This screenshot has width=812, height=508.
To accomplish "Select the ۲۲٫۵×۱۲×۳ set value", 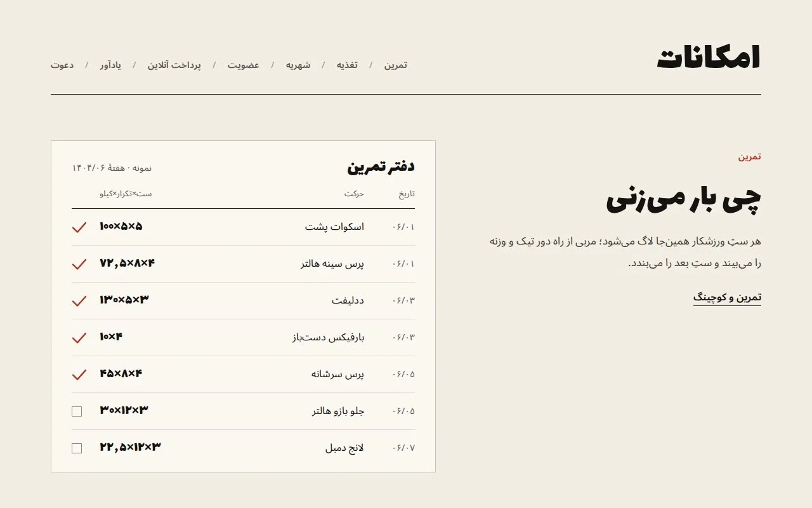I will click(130, 447).
